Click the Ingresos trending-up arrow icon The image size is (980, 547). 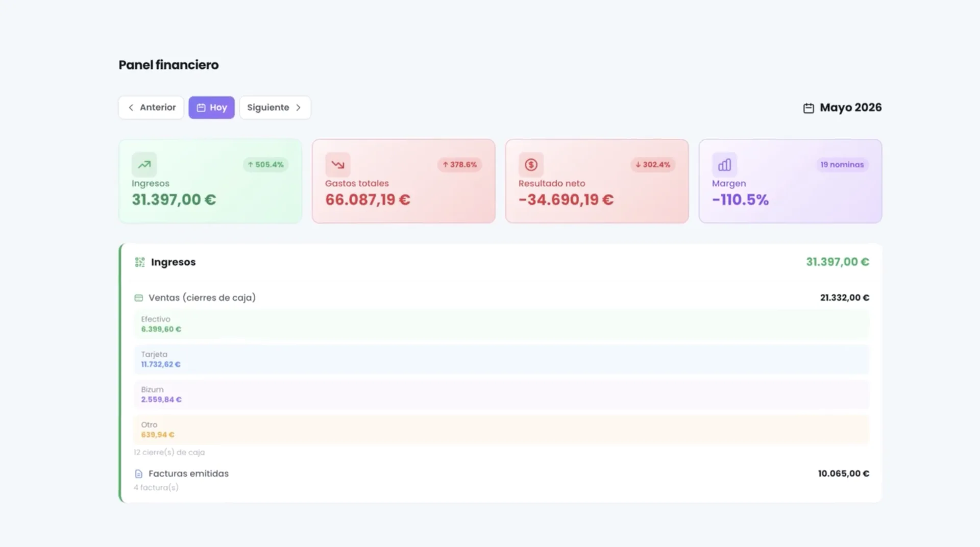(144, 164)
